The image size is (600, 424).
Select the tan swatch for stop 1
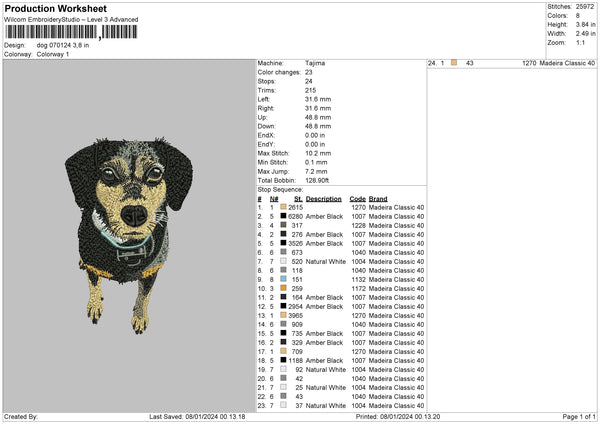click(x=284, y=207)
